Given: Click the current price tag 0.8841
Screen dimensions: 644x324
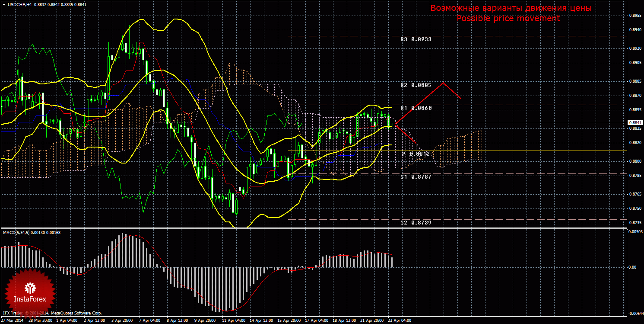Looking at the screenshot, I should pyautogui.click(x=635, y=123).
